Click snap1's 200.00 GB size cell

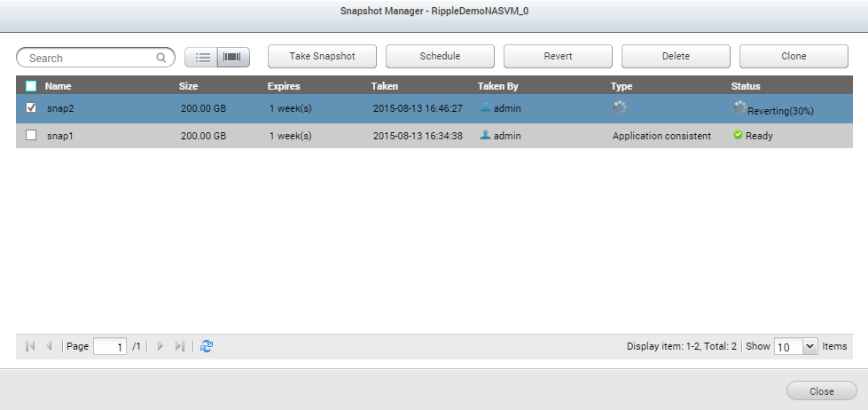(203, 135)
